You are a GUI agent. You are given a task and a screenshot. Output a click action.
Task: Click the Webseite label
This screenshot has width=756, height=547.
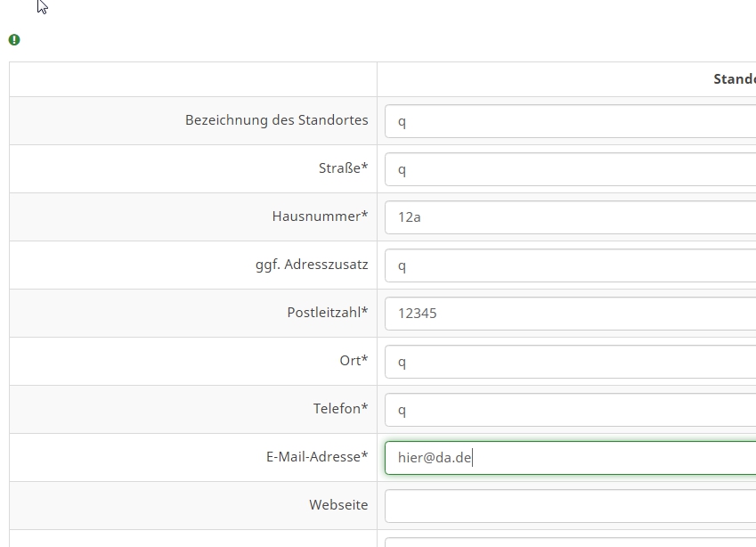coord(338,505)
